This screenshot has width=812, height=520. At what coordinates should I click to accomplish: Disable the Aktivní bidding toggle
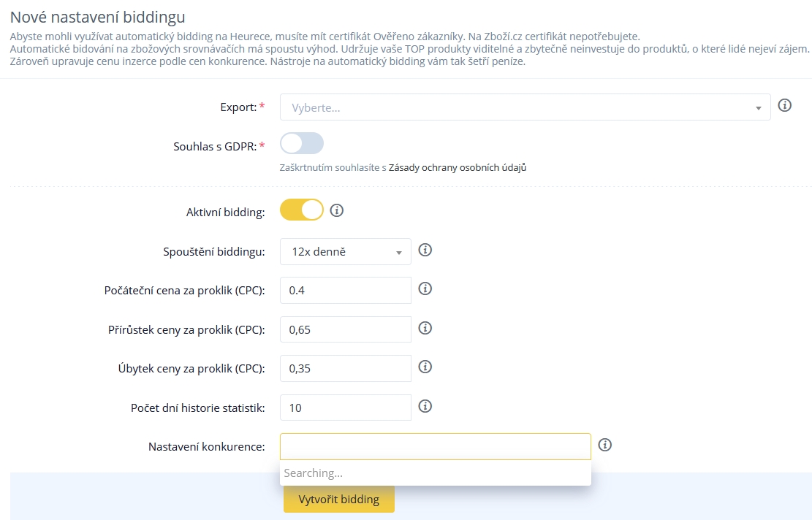click(302, 210)
